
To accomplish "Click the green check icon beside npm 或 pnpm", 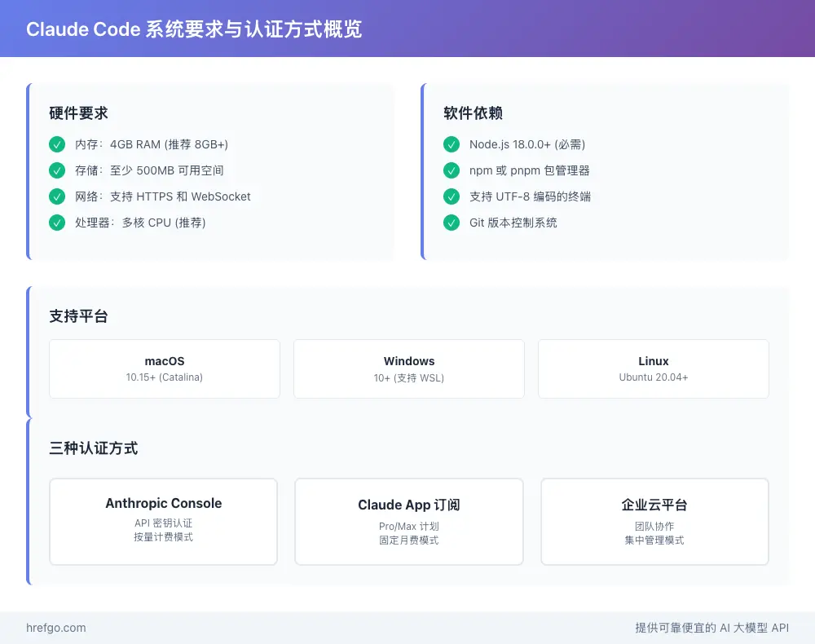I will [452, 170].
